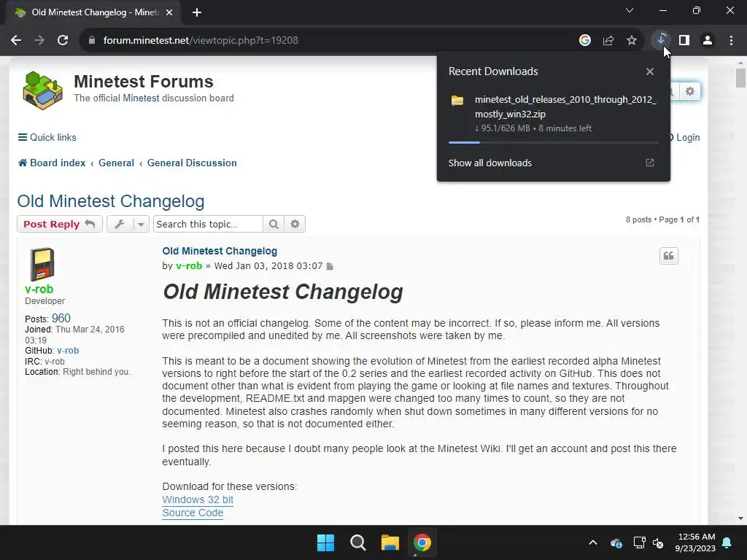Open taskbar Search
Screen dimensions: 747x560
pyautogui.click(x=357, y=542)
